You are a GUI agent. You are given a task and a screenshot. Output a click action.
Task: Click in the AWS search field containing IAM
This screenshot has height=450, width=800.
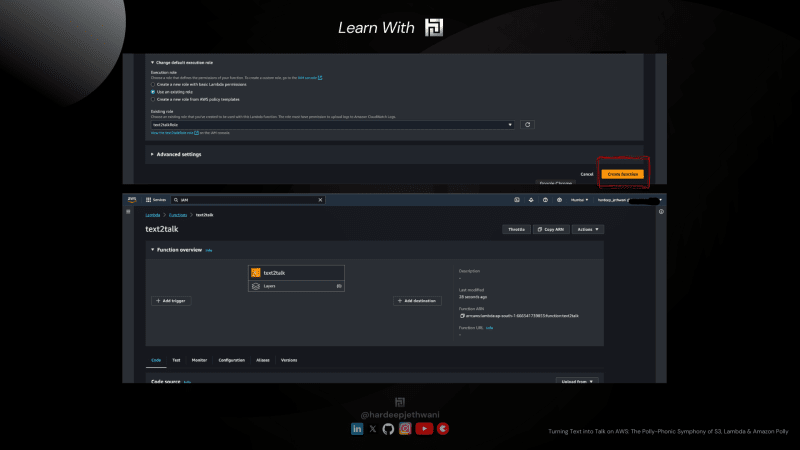(248, 200)
